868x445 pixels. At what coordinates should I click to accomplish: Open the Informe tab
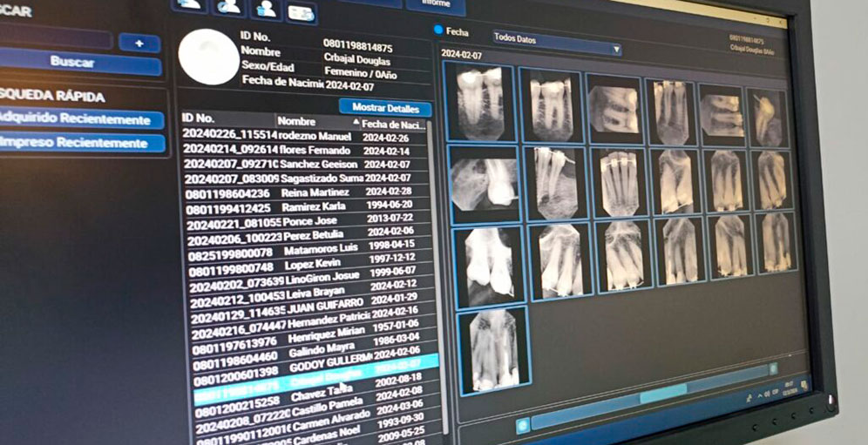(435, 4)
